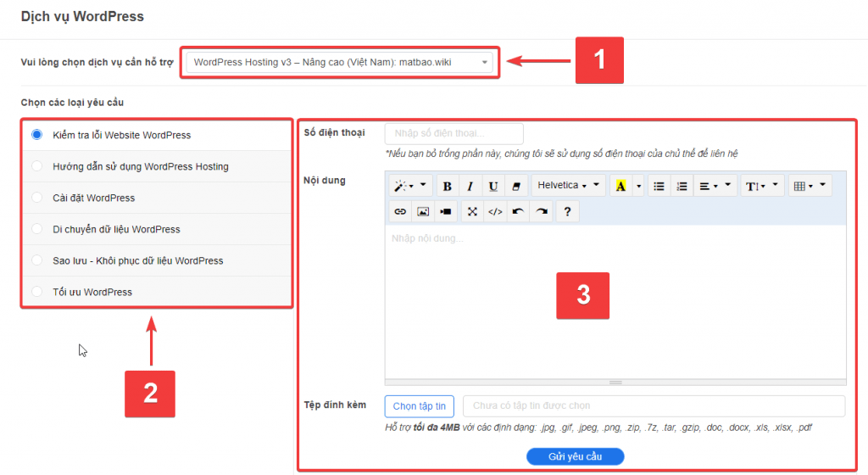Insert a picture with the image icon
This screenshot has height=475, width=868.
click(x=423, y=211)
